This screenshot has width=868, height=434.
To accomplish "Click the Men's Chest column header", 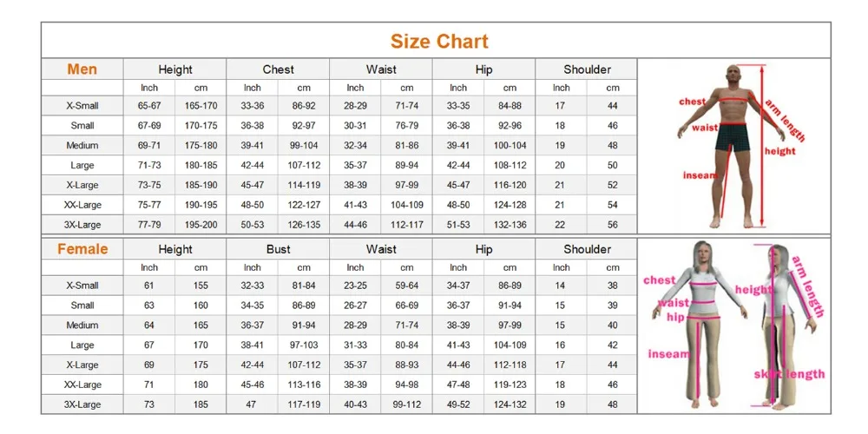I will tap(278, 69).
